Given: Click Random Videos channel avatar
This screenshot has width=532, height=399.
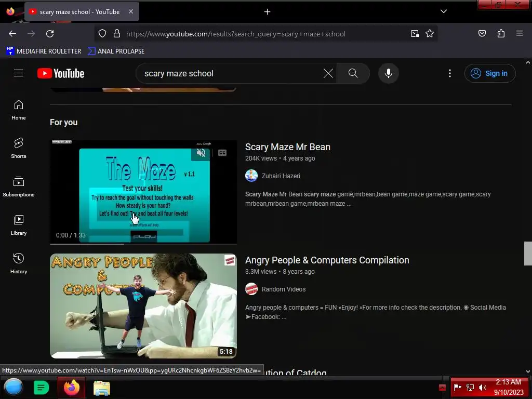Looking at the screenshot, I should [251, 289].
